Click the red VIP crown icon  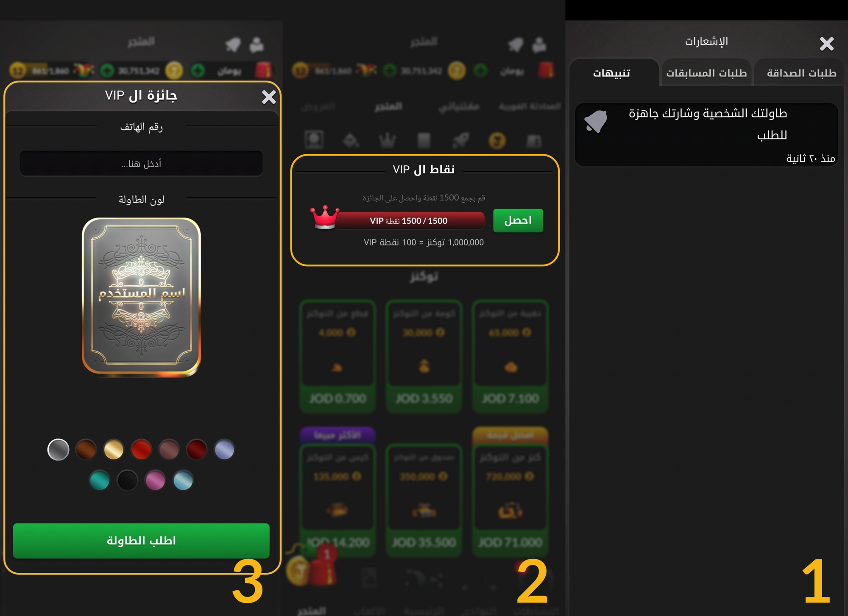point(325,217)
